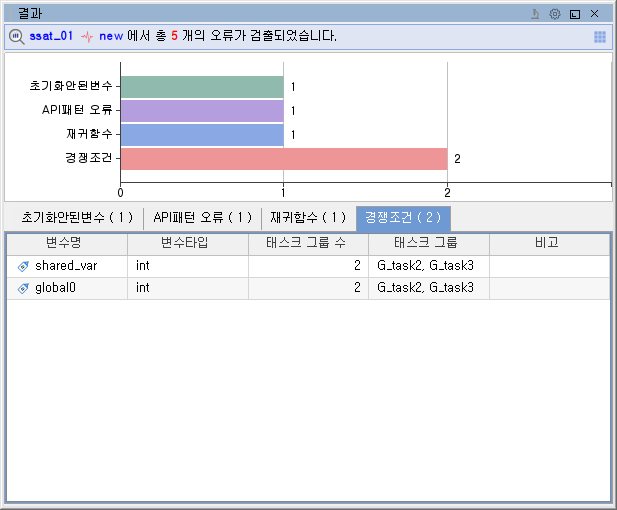Open the API패턴 오류 ( 1 ) tab

(202, 217)
